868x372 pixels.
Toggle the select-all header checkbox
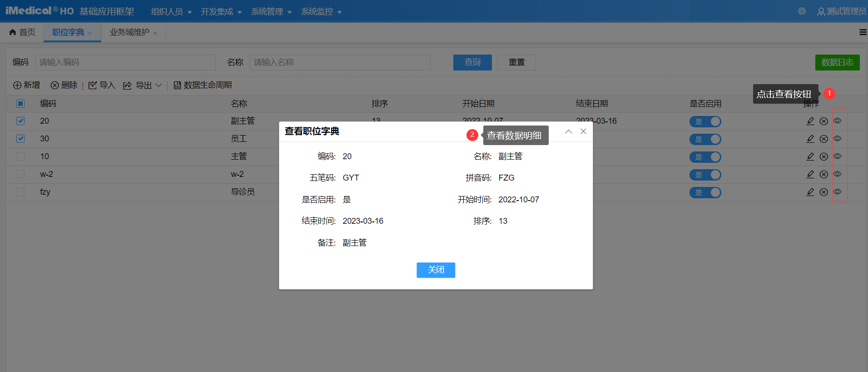[20, 104]
